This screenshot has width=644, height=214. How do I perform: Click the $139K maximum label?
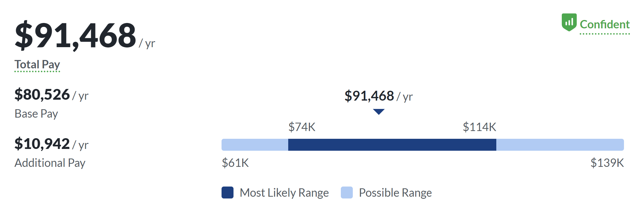click(607, 163)
